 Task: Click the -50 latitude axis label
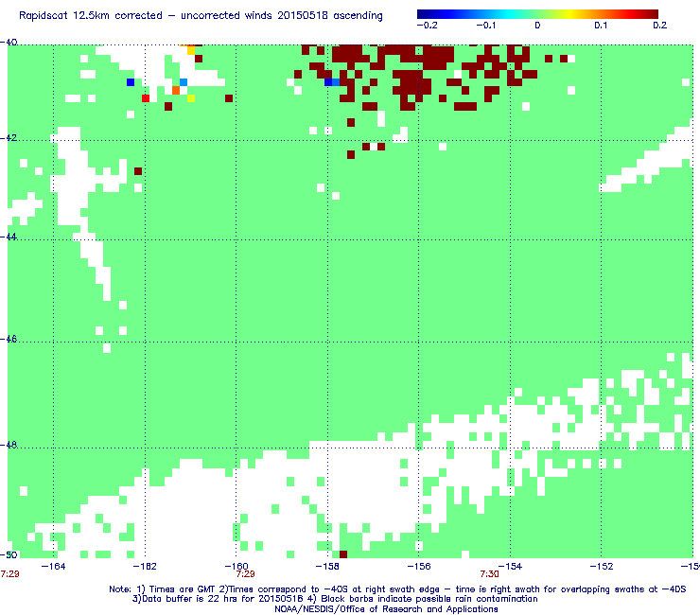coord(9,555)
